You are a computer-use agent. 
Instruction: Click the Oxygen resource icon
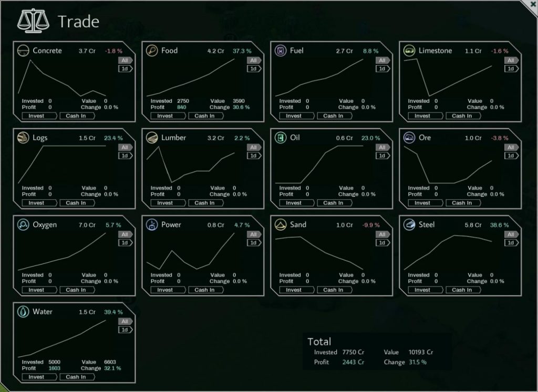(23, 225)
